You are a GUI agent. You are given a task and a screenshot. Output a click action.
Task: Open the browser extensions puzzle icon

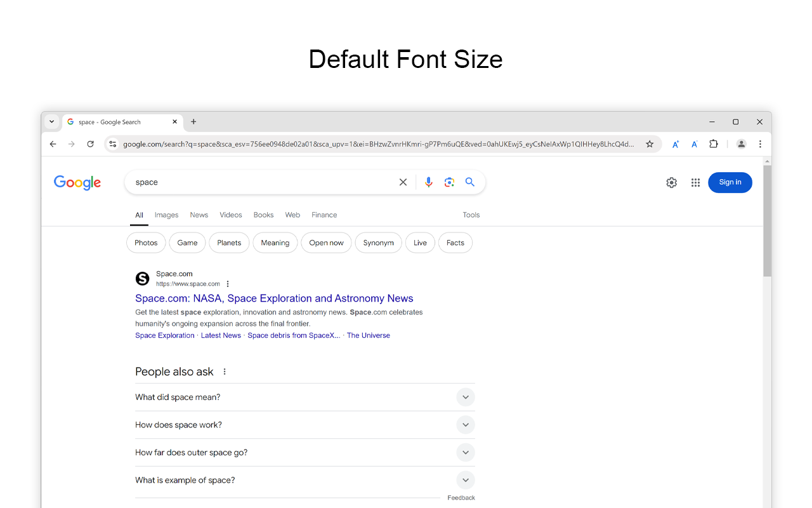(714, 144)
